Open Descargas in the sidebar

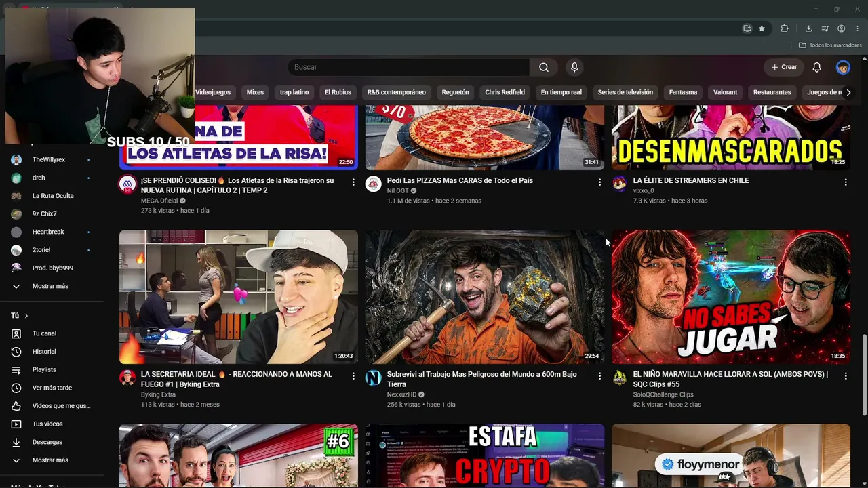[x=52, y=442]
